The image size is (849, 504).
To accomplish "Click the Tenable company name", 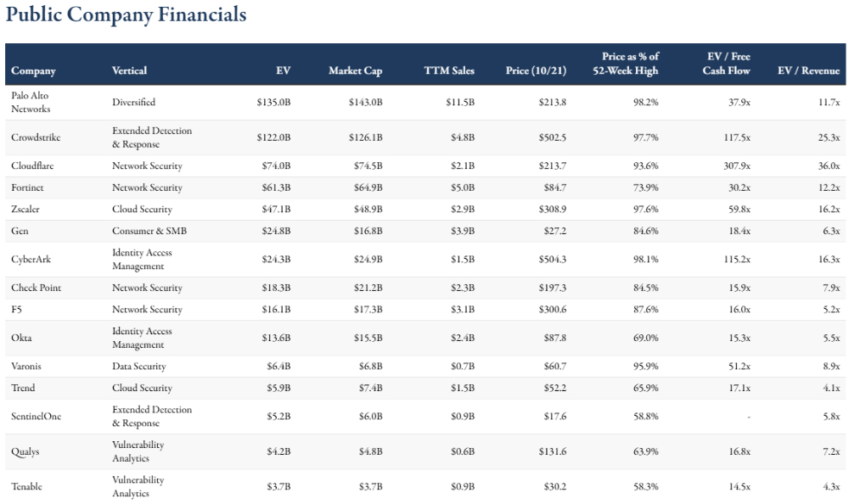I will tap(27, 486).
